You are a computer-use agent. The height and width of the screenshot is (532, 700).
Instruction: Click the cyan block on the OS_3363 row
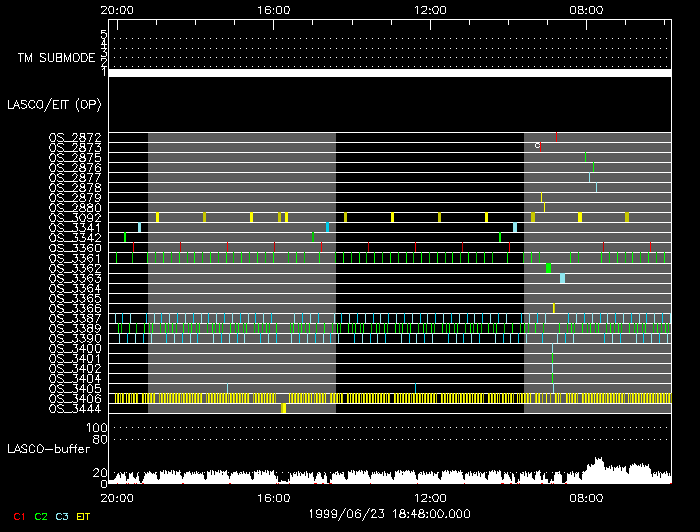tap(563, 278)
